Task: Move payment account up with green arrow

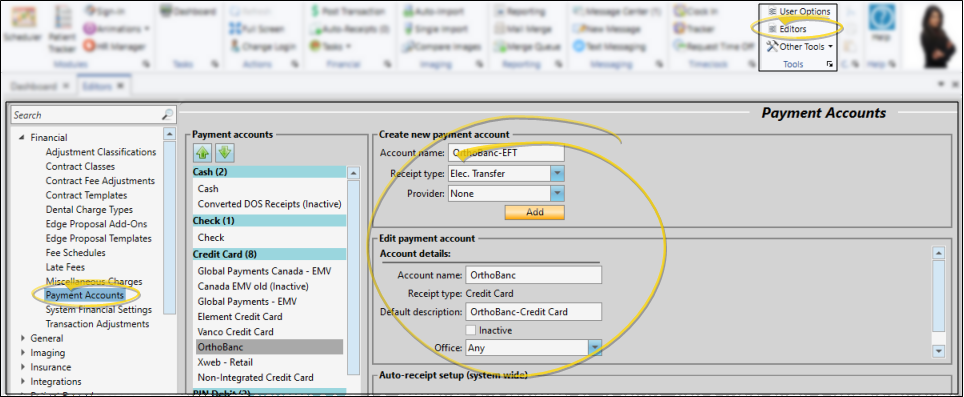Action: [203, 153]
